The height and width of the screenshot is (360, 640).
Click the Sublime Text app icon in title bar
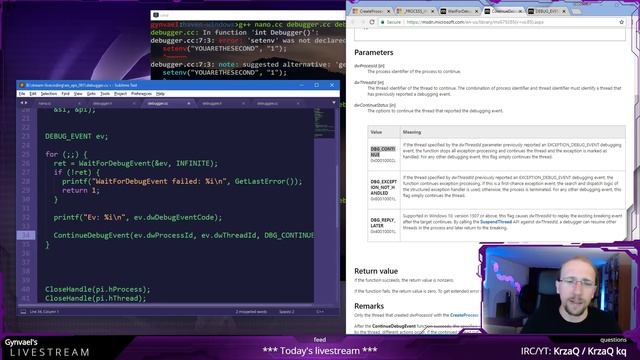tap(22, 85)
